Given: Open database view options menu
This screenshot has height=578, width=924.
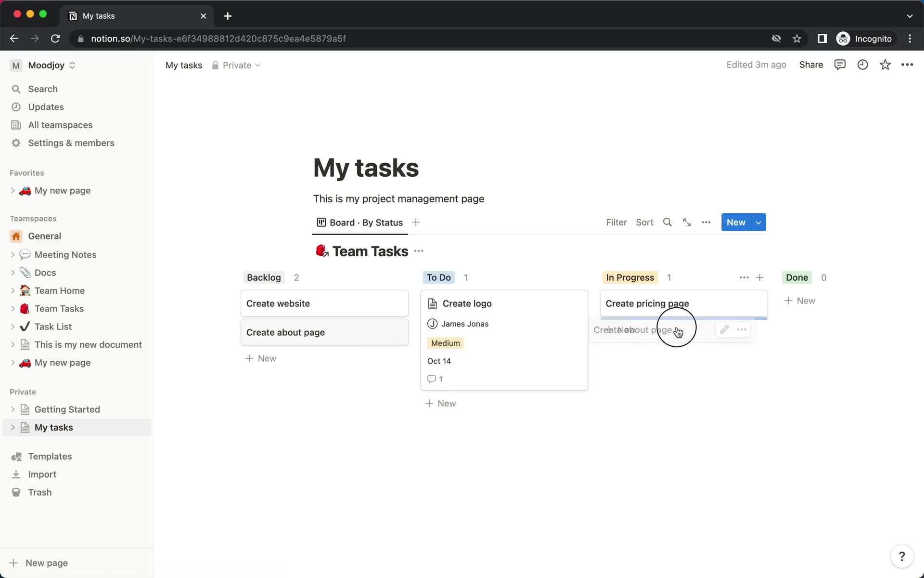Looking at the screenshot, I should coord(706,222).
